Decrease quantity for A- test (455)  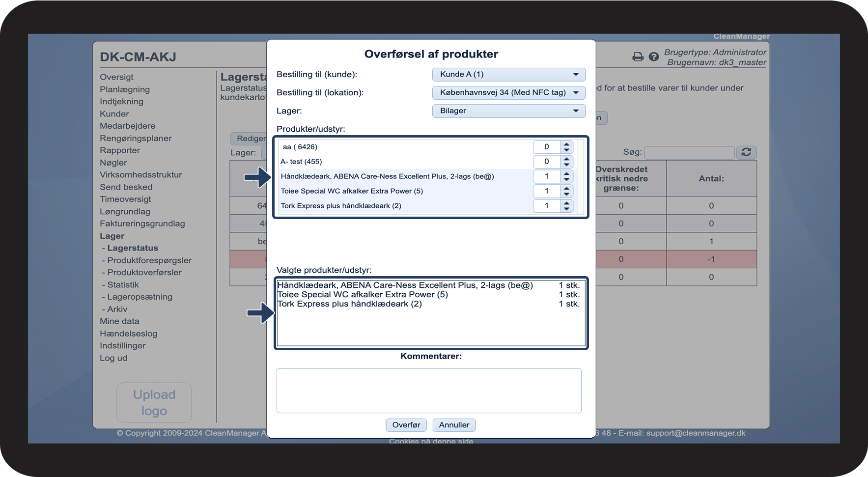[x=567, y=165]
